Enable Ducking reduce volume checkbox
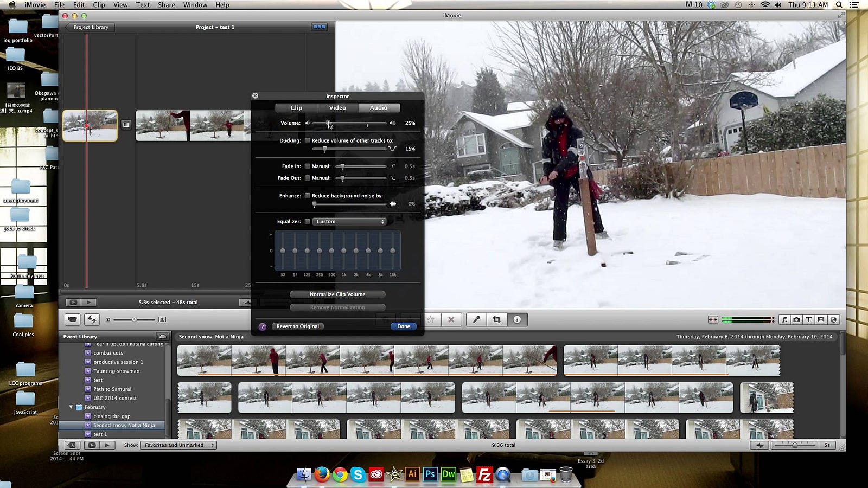Viewport: 868px width, 488px height. (308, 140)
